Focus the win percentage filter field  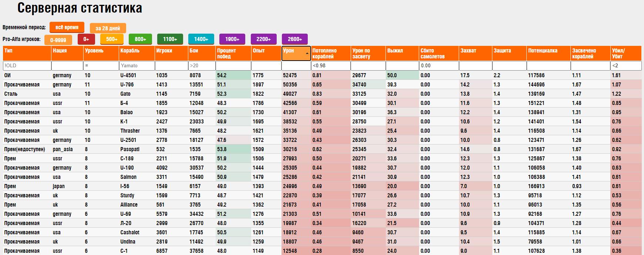click(x=233, y=65)
